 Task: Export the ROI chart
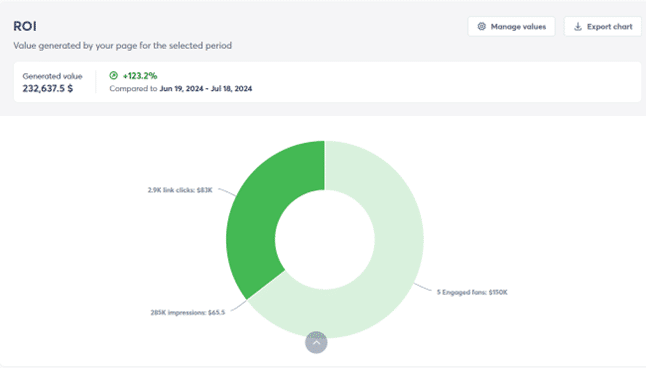[603, 27]
